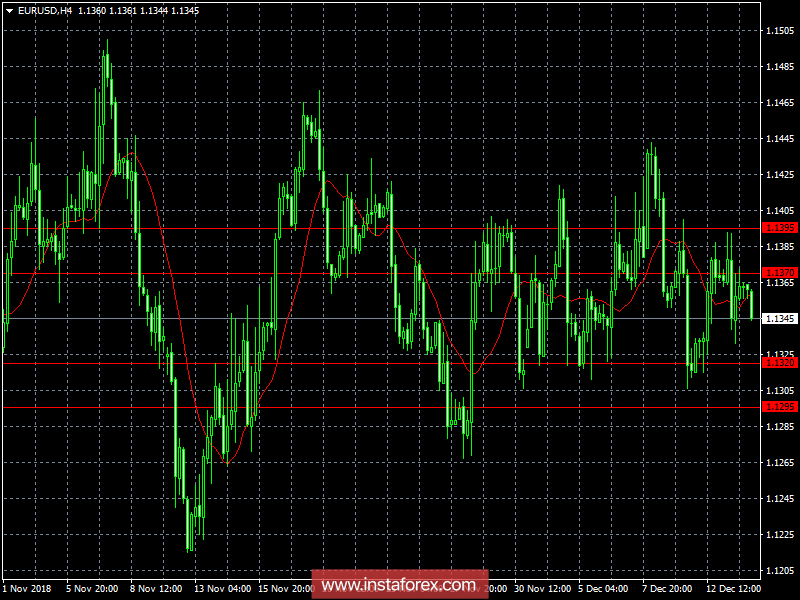Select the 1.1445 price scale label
Image resolution: width=800 pixels, height=600 pixels.
[x=780, y=139]
